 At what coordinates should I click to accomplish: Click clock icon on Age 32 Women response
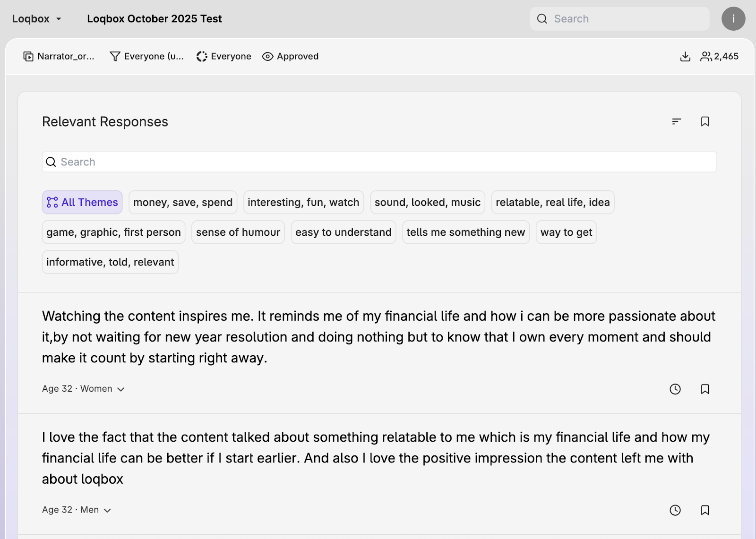pyautogui.click(x=675, y=389)
